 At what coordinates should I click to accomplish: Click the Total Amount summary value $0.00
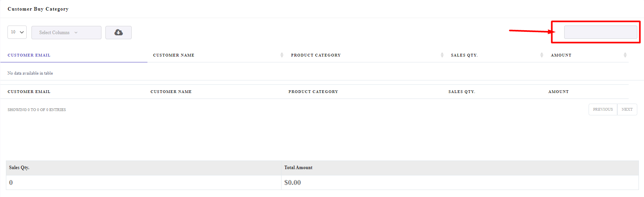pyautogui.click(x=293, y=182)
